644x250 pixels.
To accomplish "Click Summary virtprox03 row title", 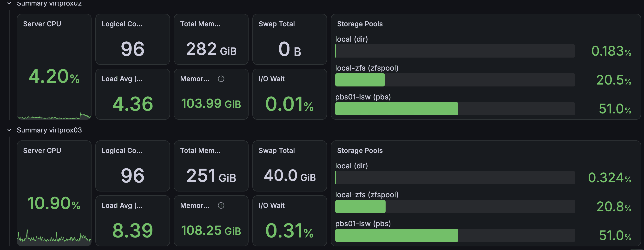I will tap(49, 130).
